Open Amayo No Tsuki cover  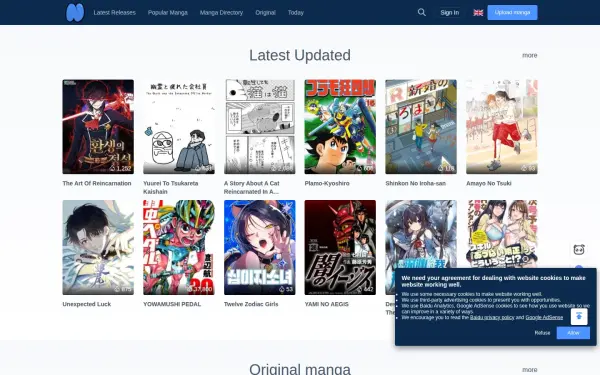[x=502, y=127]
